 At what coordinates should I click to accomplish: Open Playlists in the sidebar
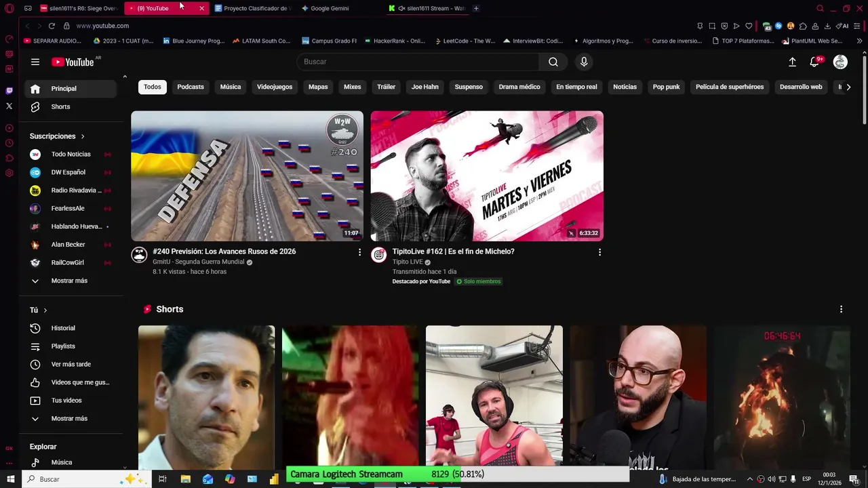71,346
